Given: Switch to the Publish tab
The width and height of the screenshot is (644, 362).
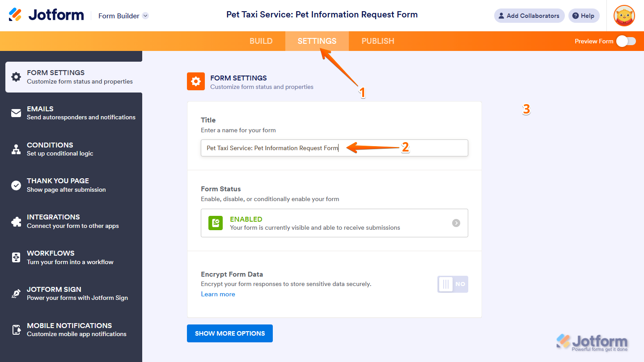Looking at the screenshot, I should click(378, 41).
